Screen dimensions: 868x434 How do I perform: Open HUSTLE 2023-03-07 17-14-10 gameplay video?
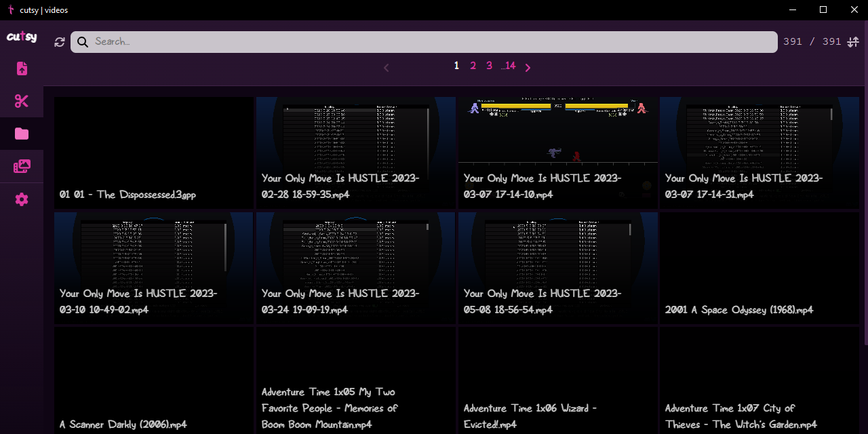click(x=557, y=153)
